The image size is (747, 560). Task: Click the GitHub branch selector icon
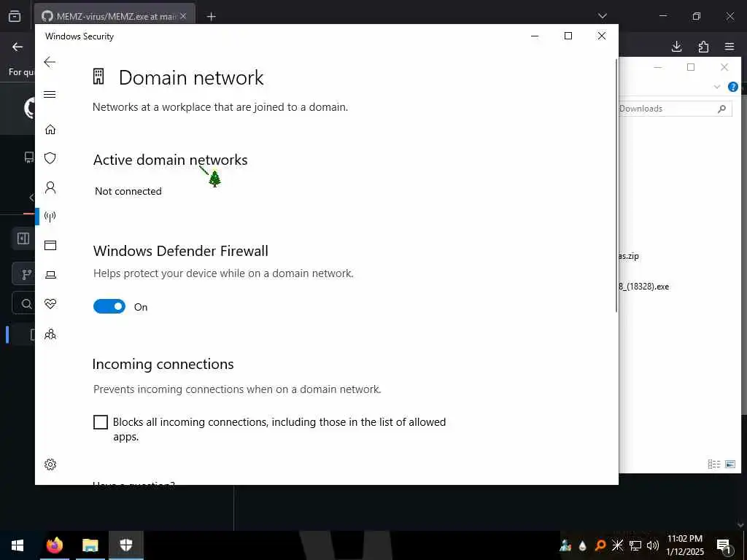(x=27, y=274)
